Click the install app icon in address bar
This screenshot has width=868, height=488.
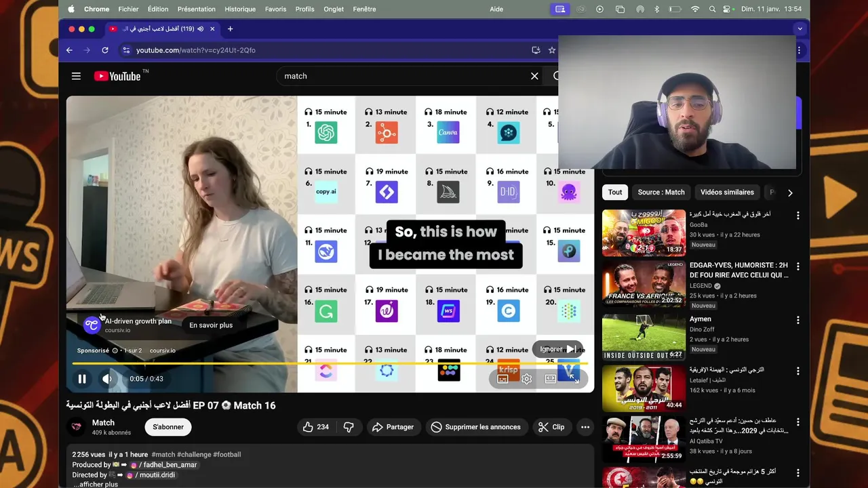(x=536, y=50)
